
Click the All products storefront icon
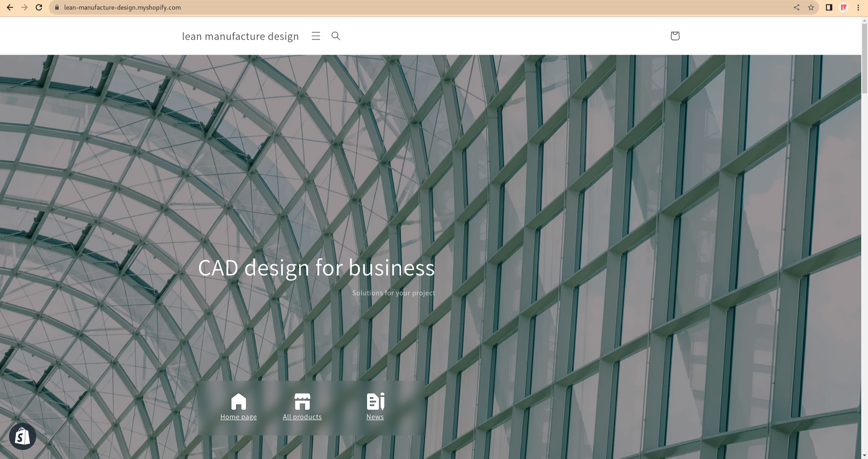302,401
